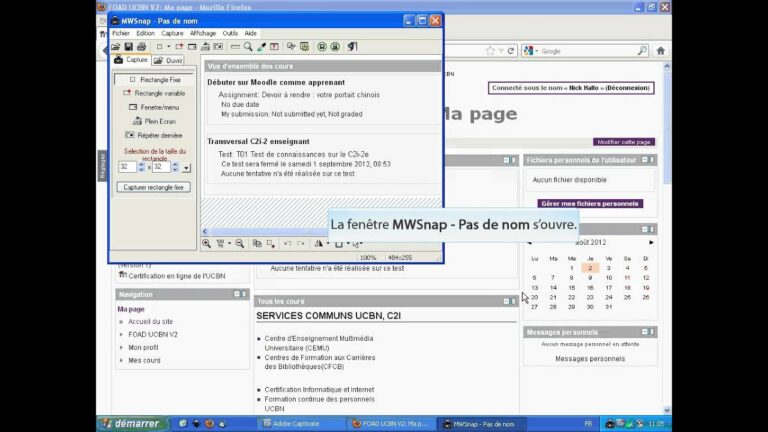Expand Mes cours in Navigation tree
The height and width of the screenshot is (432, 768).
point(121,360)
